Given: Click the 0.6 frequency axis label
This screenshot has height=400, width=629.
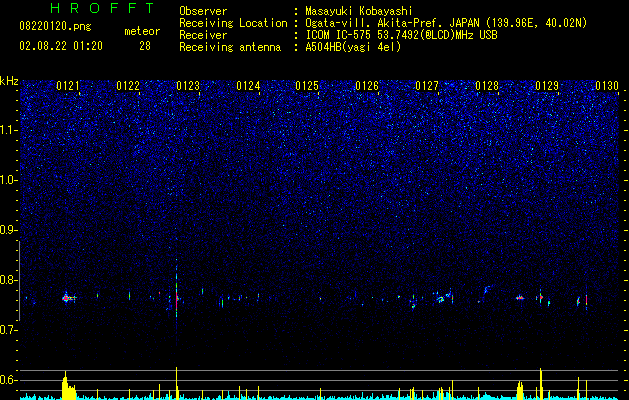Looking at the screenshot, I should click(x=9, y=380).
